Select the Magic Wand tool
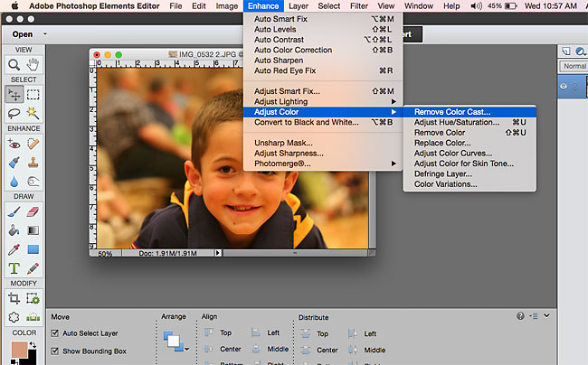 pyautogui.click(x=33, y=113)
